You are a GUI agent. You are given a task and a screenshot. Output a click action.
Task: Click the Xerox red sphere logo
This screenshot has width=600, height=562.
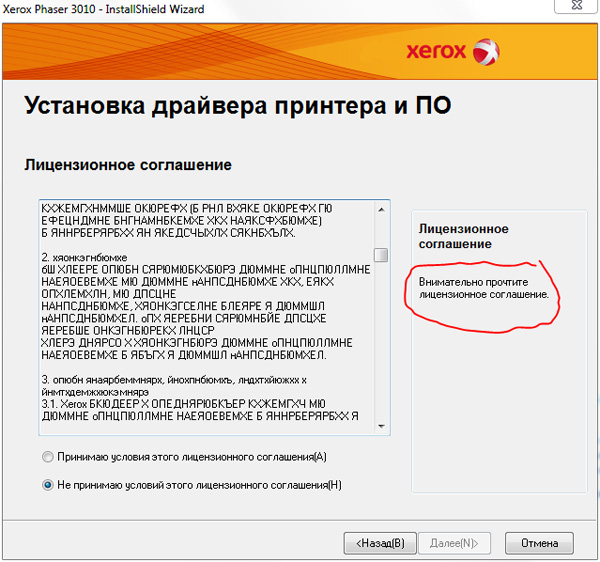(486, 51)
